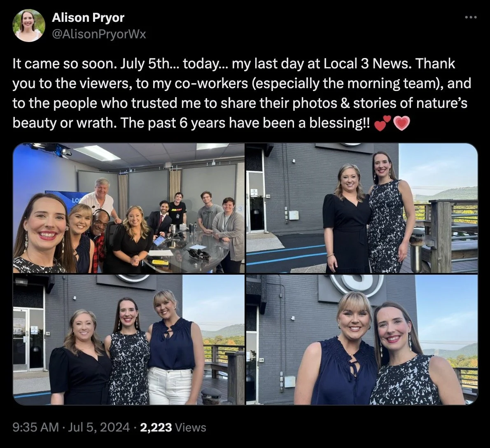Open the @AlisonPryorWx handle link
Viewport: 490px width, 448px height.
(99, 34)
